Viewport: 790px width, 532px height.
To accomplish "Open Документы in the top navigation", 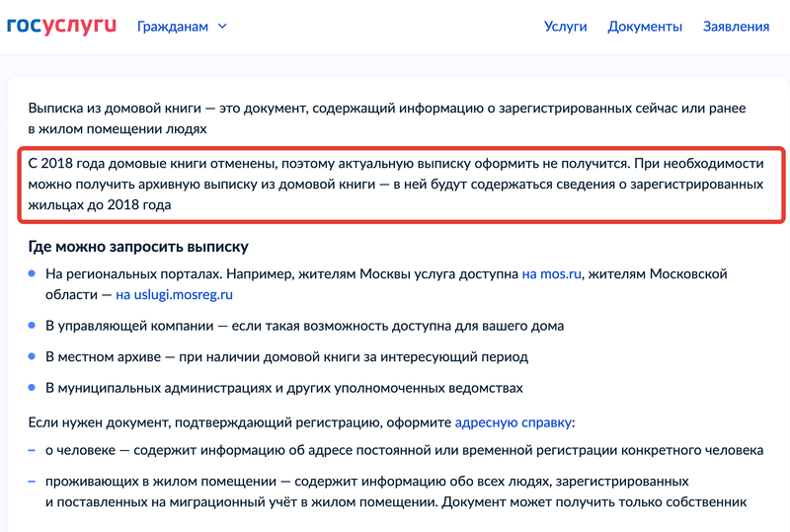I will [x=645, y=27].
